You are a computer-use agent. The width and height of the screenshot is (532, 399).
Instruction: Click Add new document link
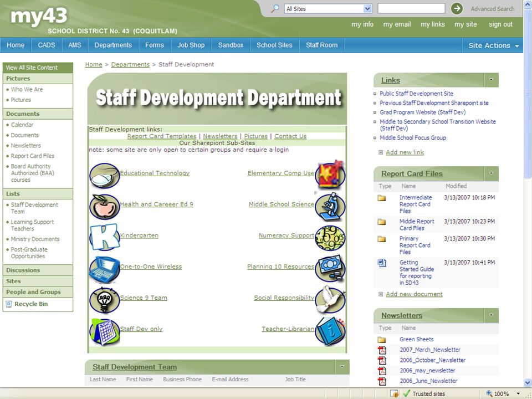point(415,294)
